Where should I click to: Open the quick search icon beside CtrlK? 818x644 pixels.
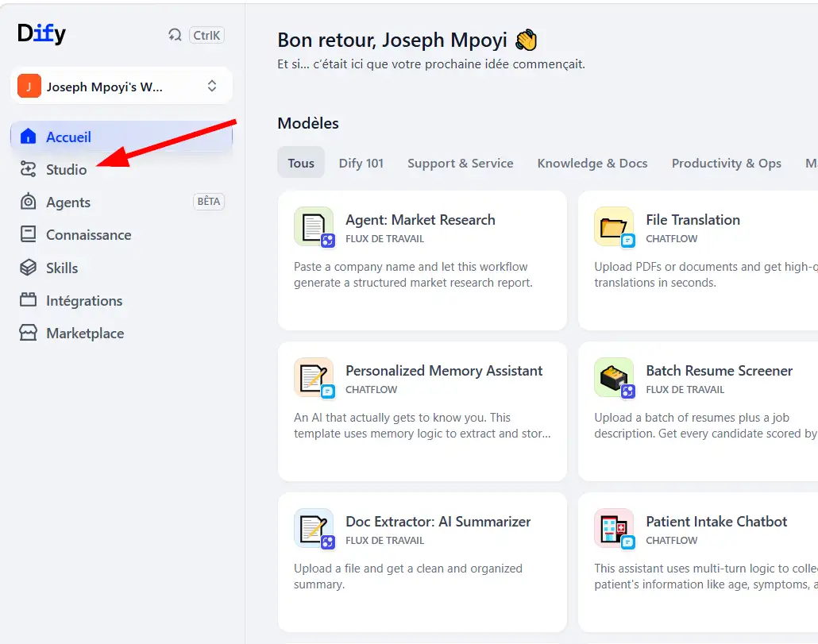pyautogui.click(x=175, y=35)
